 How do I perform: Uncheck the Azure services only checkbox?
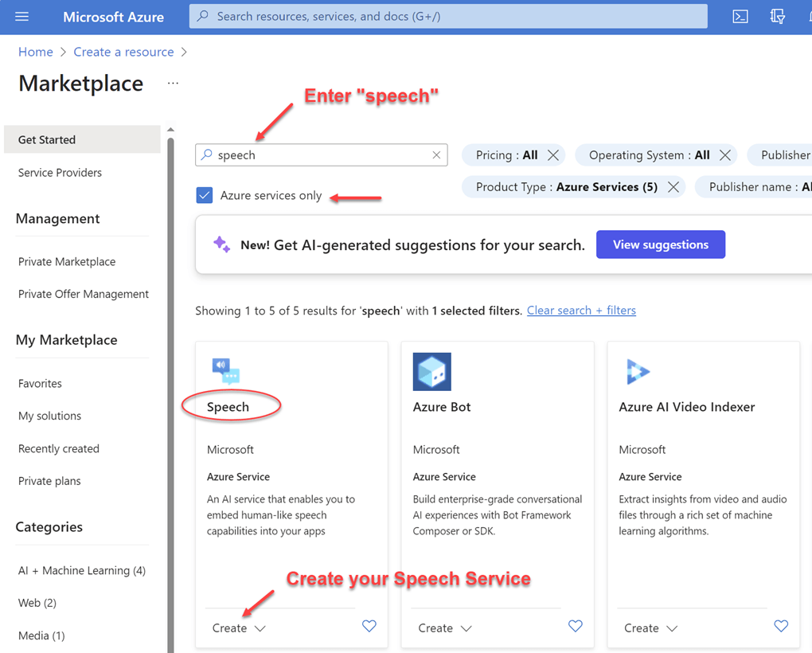(205, 195)
